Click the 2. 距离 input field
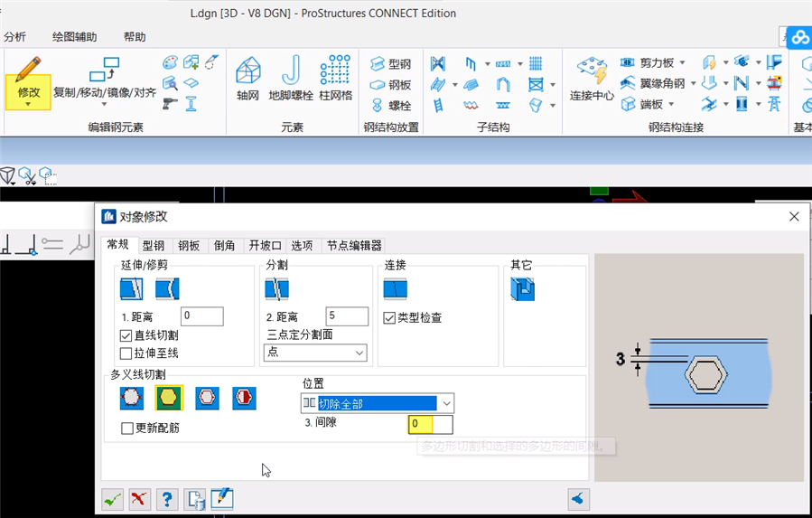The height and width of the screenshot is (518, 812). [x=347, y=316]
